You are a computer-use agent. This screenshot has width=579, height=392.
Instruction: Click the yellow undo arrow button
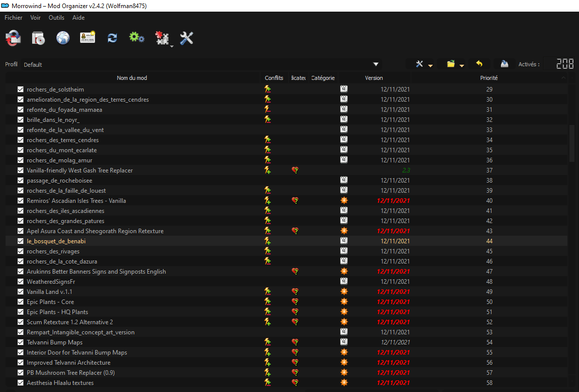click(x=479, y=64)
